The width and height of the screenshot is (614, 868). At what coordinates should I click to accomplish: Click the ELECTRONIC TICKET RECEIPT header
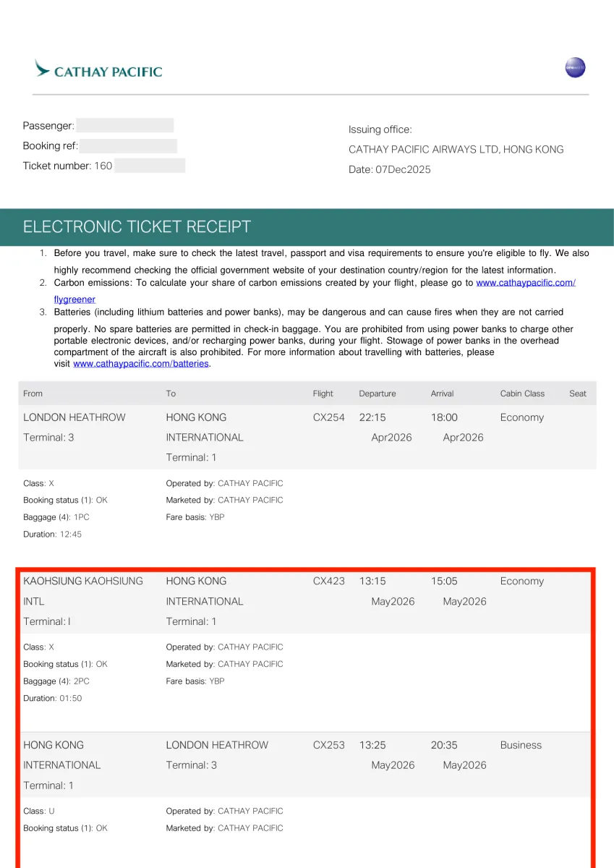[137, 227]
